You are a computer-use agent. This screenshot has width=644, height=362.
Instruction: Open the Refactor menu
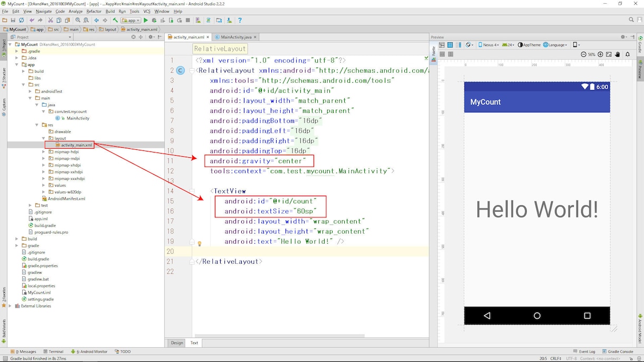coord(94,11)
